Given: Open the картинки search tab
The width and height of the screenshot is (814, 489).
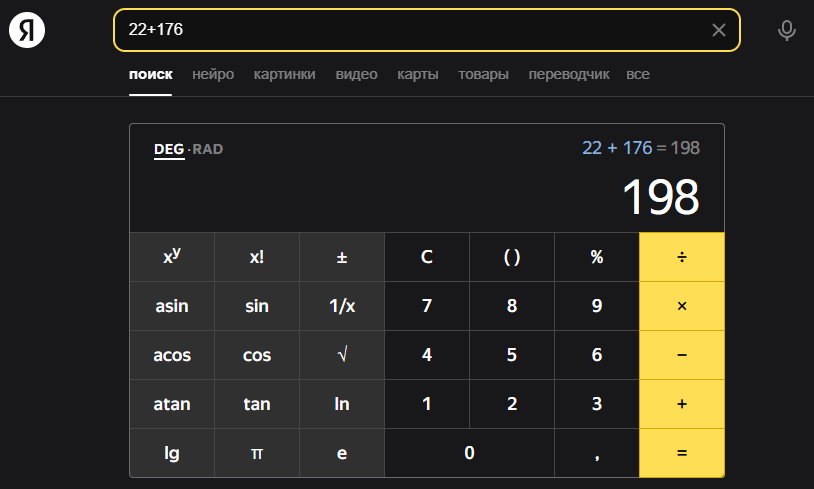Looking at the screenshot, I should (x=284, y=74).
